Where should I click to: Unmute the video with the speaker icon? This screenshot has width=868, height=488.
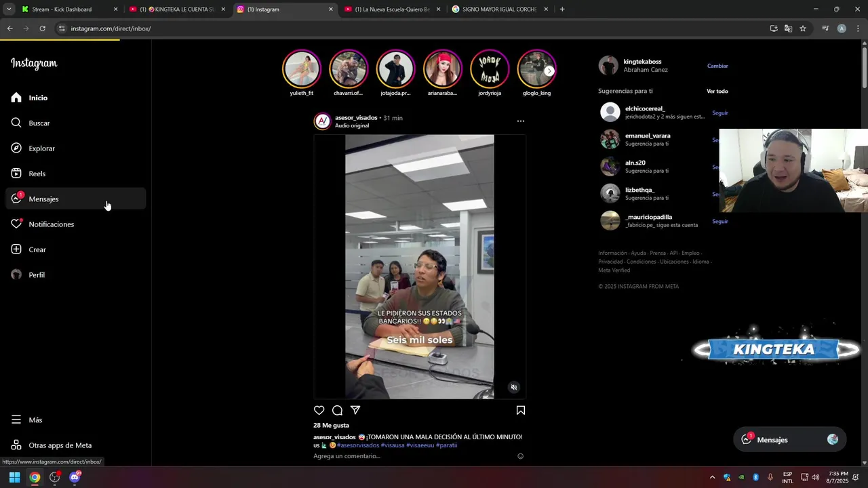[x=514, y=387]
